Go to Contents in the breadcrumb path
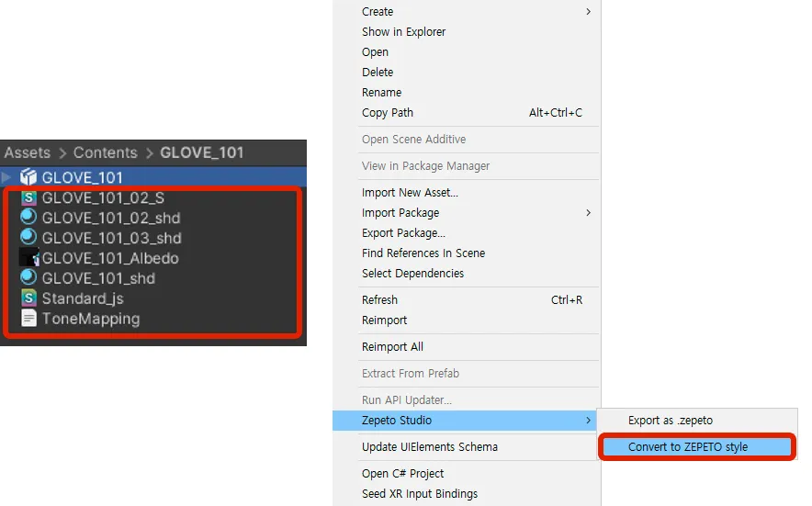The image size is (812, 506). tap(105, 152)
